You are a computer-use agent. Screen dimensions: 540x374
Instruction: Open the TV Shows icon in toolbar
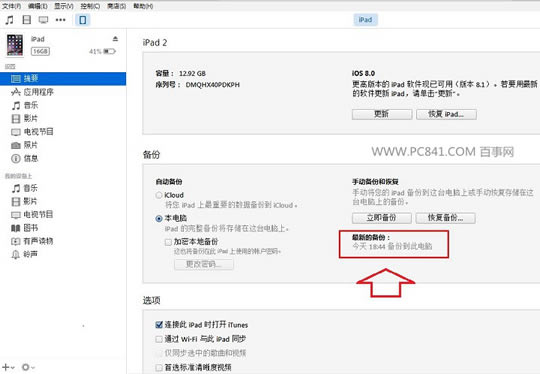point(43,20)
